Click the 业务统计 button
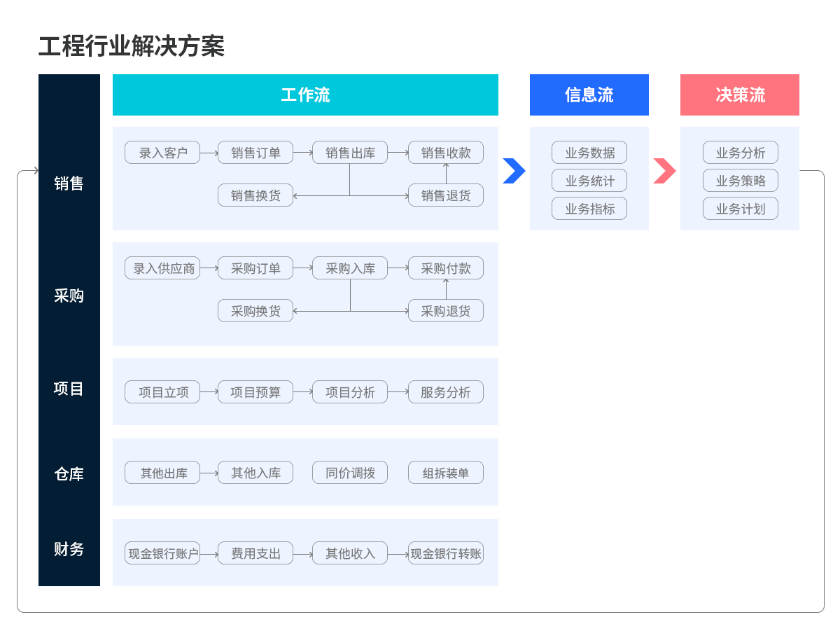This screenshot has height=638, width=840. pos(589,181)
